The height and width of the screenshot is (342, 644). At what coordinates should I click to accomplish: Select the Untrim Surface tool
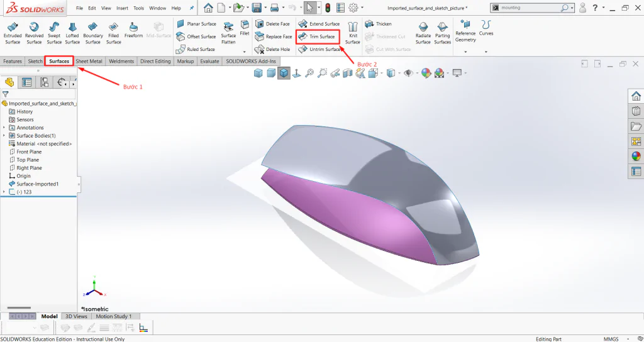(319, 49)
